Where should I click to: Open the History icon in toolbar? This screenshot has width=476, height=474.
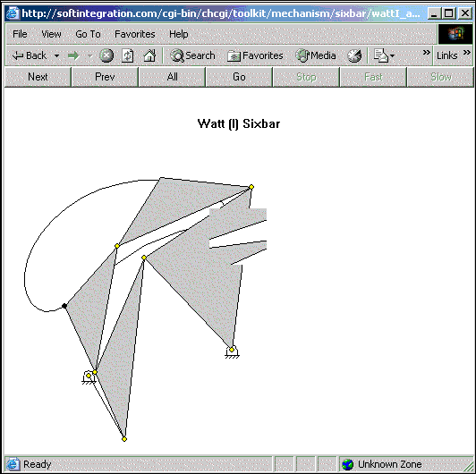point(354,55)
